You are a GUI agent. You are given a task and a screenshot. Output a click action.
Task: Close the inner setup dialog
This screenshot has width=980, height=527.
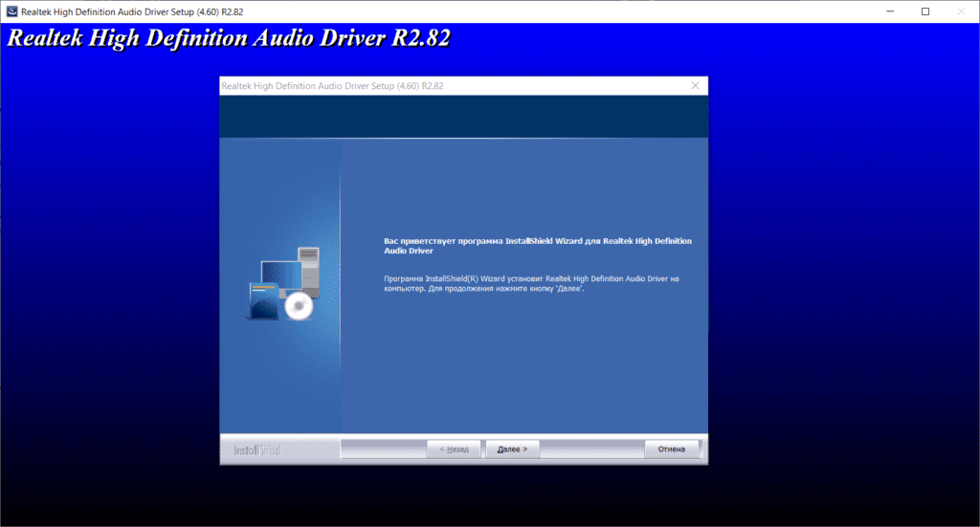(695, 85)
